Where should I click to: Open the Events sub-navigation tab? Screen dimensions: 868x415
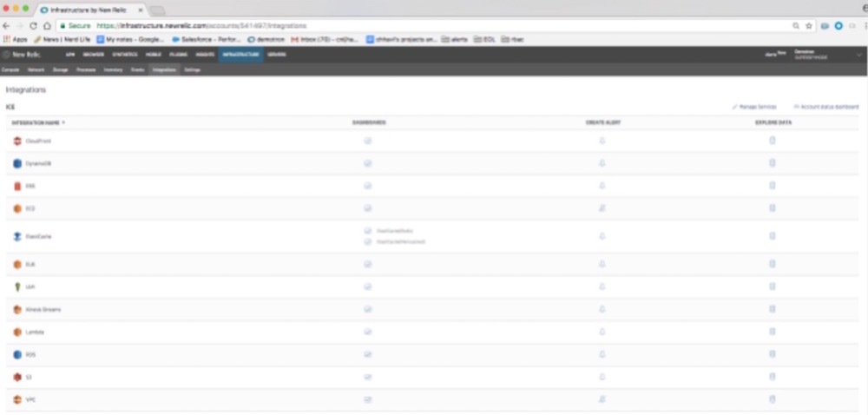137,70
